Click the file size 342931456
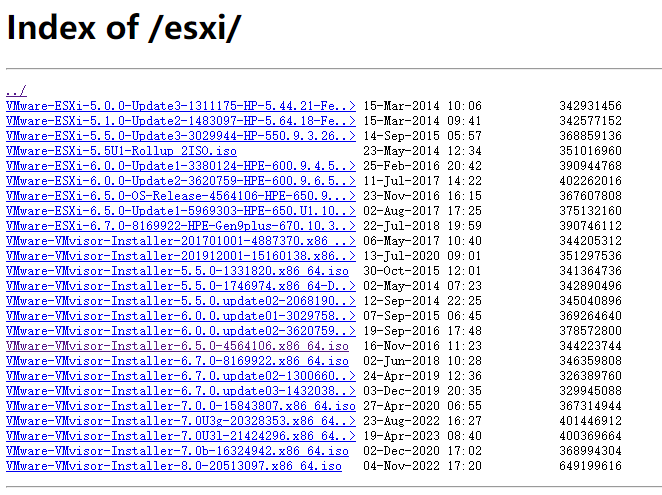Image resolution: width=662 pixels, height=495 pixels. [590, 106]
